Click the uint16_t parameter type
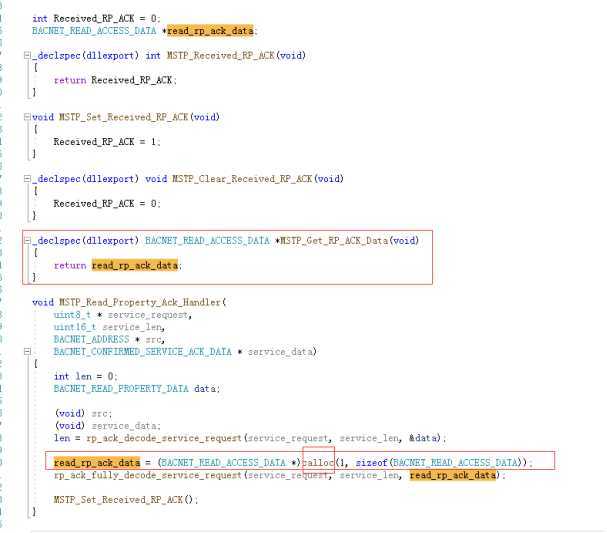Image resolution: width=607 pixels, height=533 pixels. 75,327
